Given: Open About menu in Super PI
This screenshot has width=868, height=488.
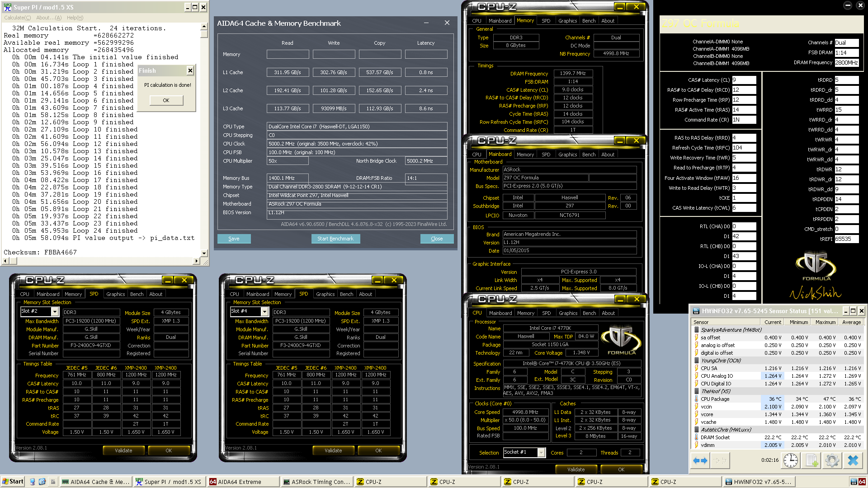Looking at the screenshot, I should pyautogui.click(x=49, y=18).
